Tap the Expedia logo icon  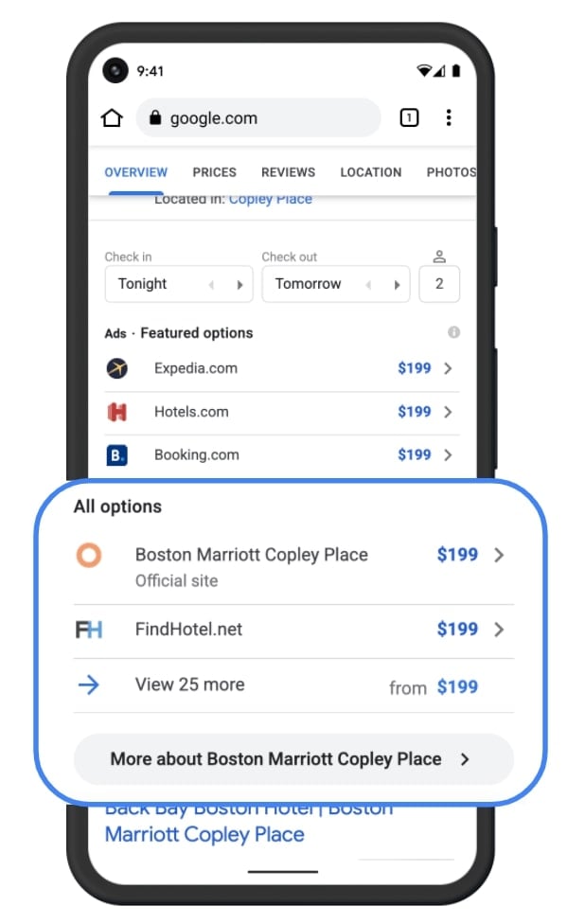117,368
